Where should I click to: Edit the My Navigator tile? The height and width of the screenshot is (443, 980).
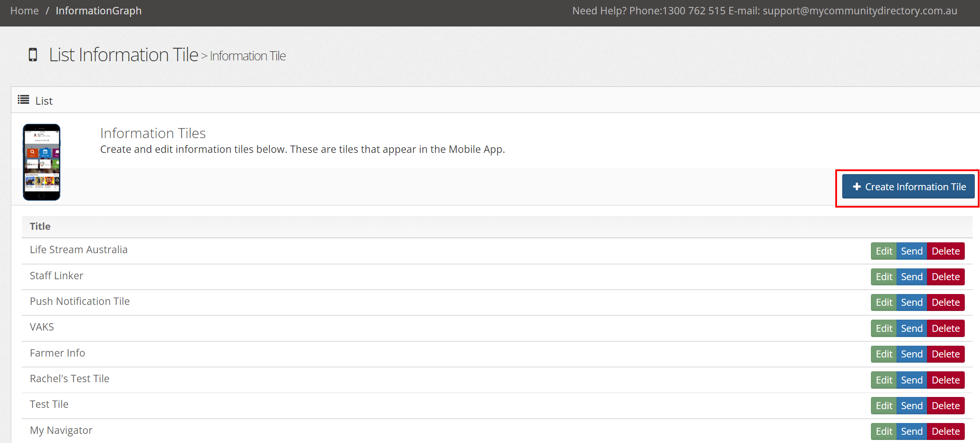pyautogui.click(x=884, y=431)
